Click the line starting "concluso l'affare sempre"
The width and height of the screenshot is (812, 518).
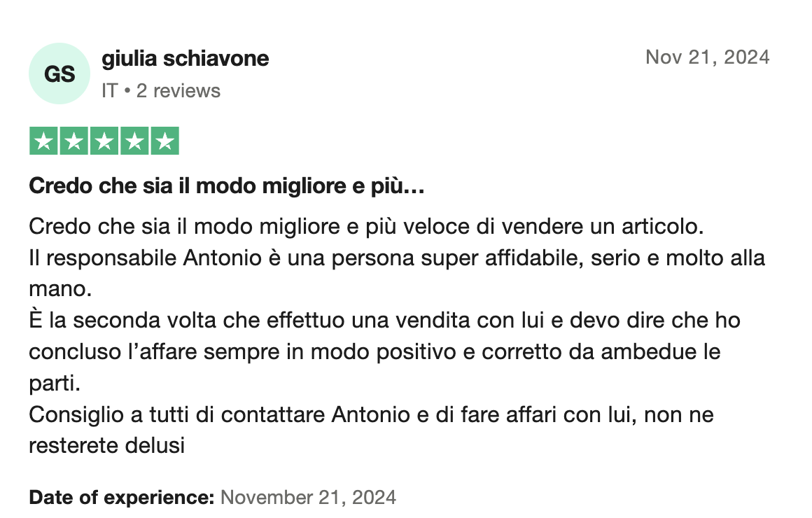point(374,351)
